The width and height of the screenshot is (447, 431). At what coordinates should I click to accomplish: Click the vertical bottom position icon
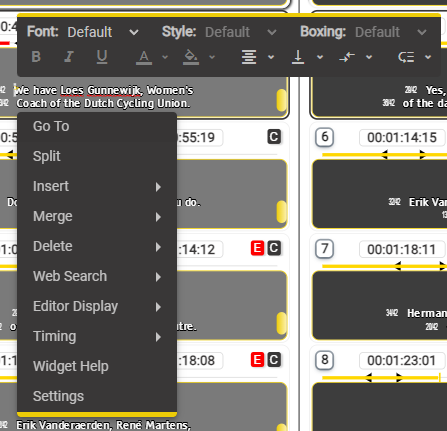coord(298,57)
